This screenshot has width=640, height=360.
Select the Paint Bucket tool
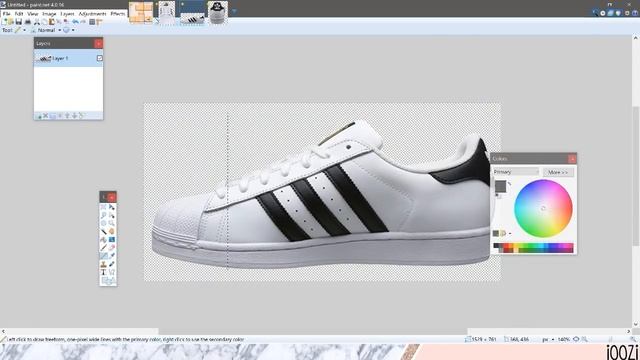point(104,240)
